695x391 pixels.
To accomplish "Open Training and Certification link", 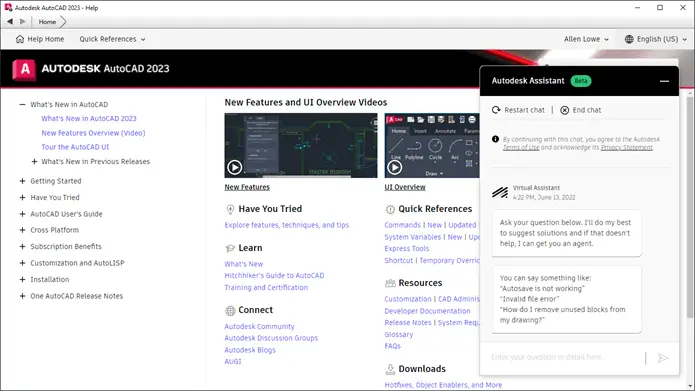I will 266,287.
